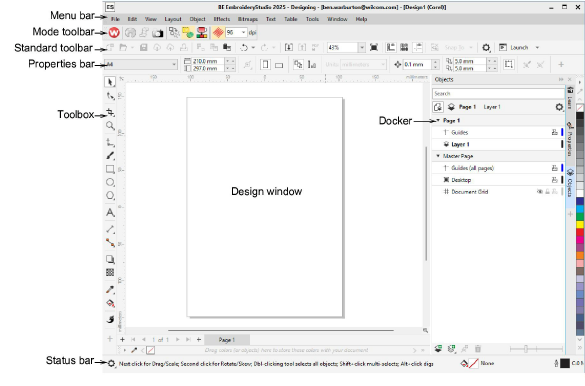Image resolution: width=585 pixels, height=386 pixels.
Task: Click the Import icon in standard toolbar
Action: tap(288, 47)
